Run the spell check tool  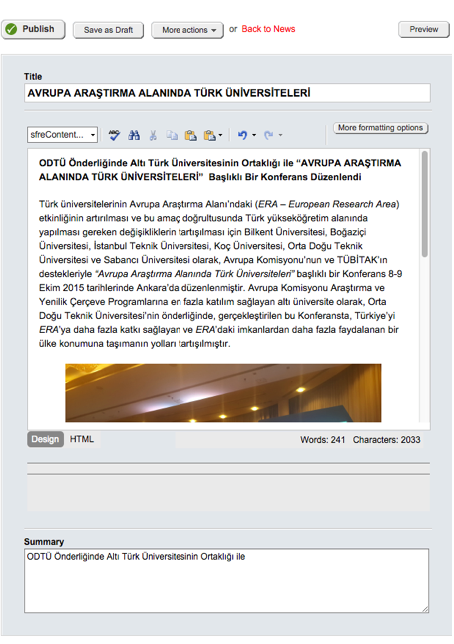[114, 135]
